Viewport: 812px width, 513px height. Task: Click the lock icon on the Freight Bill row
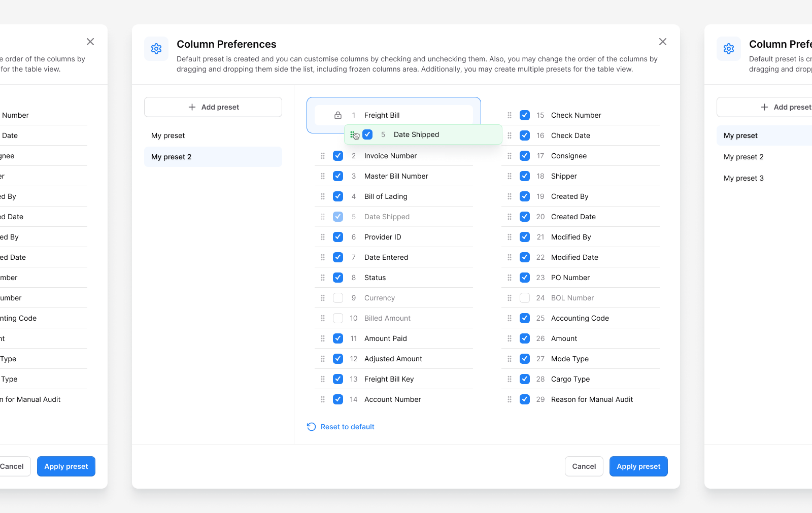337,115
